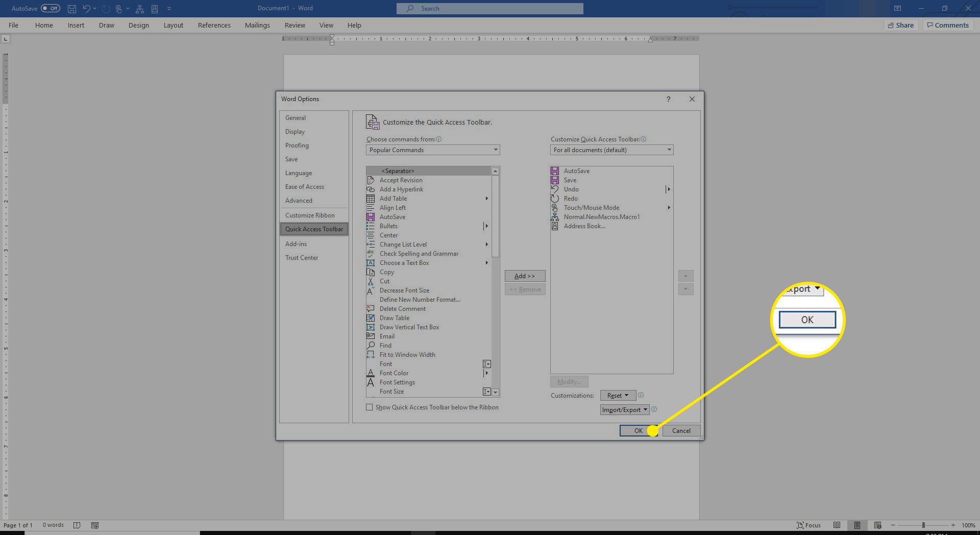Switch to Read Mode view icon
The width and height of the screenshot is (980, 535).
coord(837,525)
